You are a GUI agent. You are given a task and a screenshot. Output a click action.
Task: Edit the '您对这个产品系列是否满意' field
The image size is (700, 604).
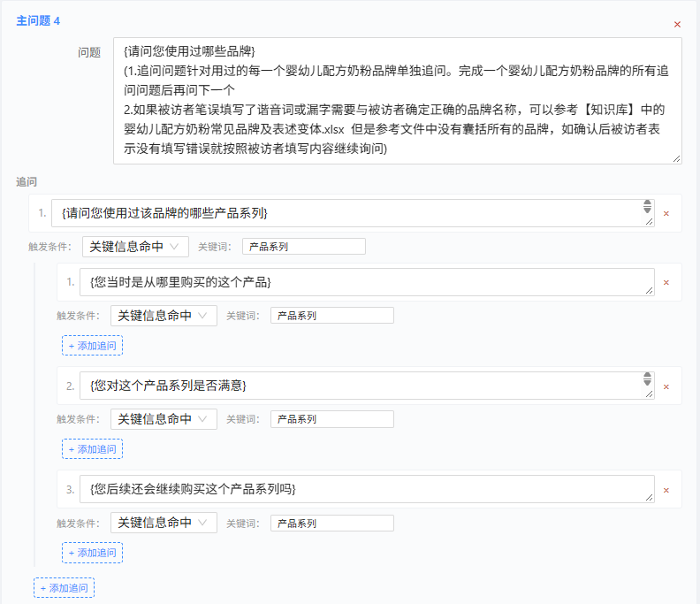(x=367, y=386)
